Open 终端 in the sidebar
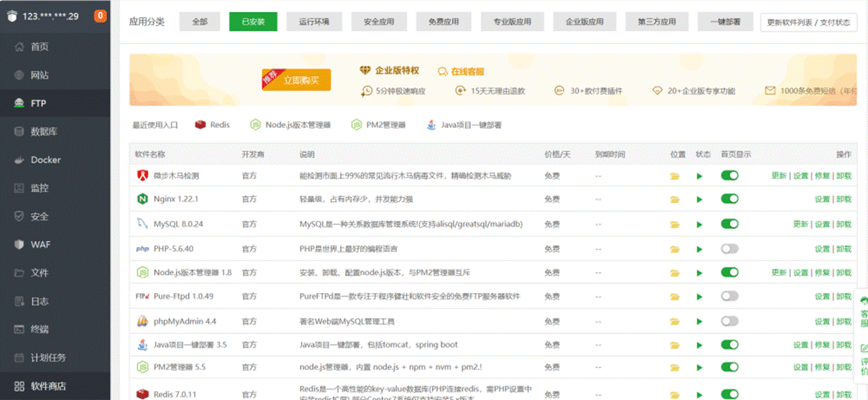 [x=55, y=329]
